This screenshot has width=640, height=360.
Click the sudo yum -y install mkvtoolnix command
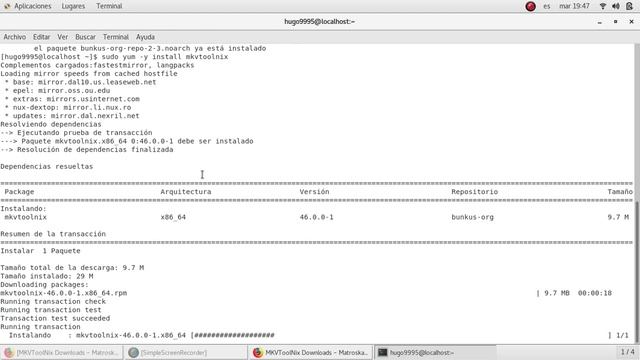coord(164,57)
